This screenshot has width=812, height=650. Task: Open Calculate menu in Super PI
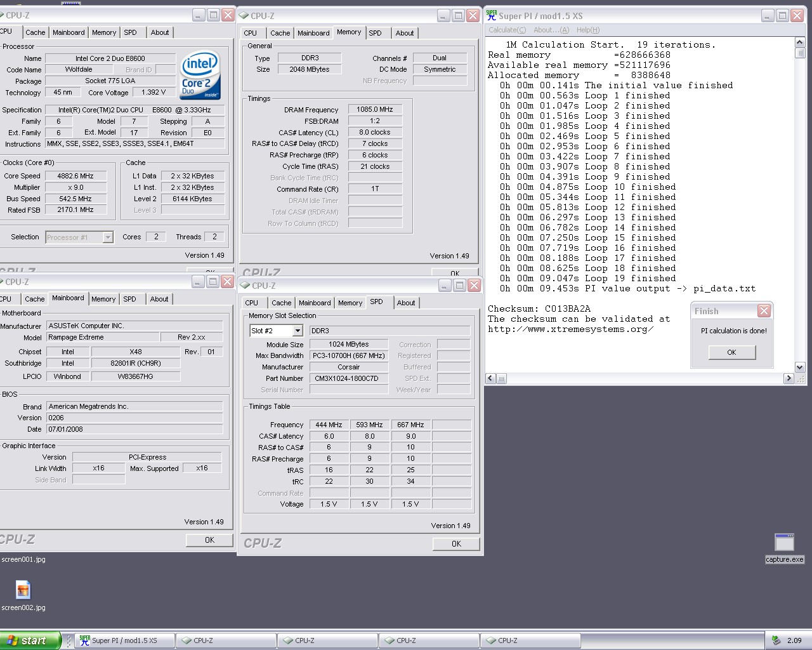coord(507,30)
